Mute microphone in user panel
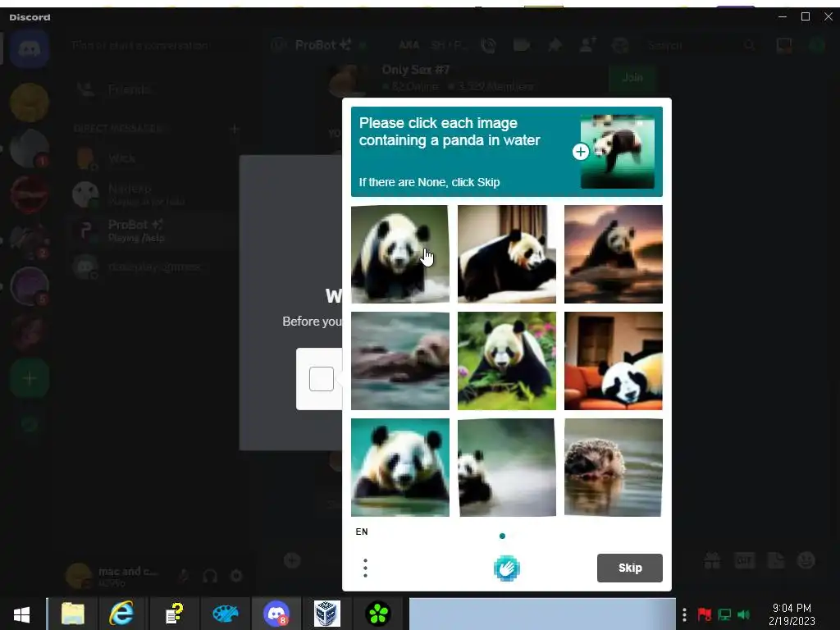This screenshot has width=840, height=630. coord(183,576)
